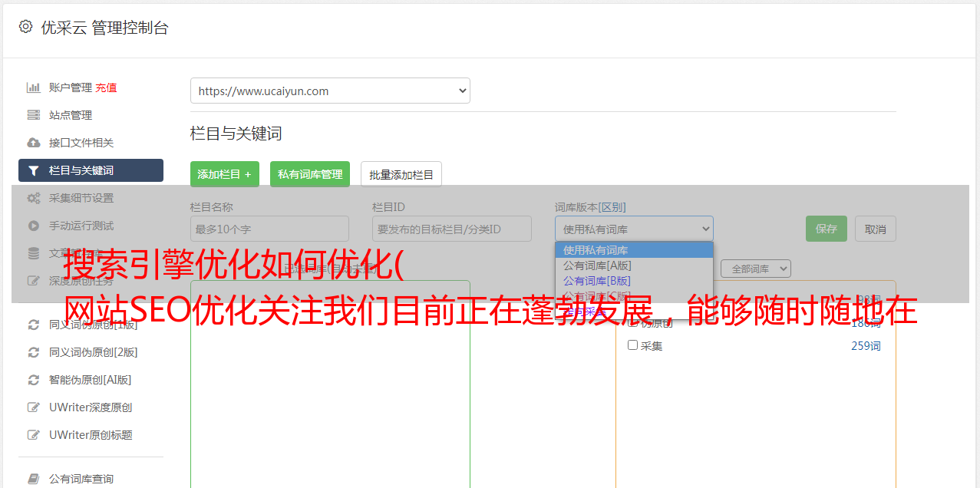
Task: Open the site URL dropdown https://www.ucaiyun.com
Action: coord(330,91)
